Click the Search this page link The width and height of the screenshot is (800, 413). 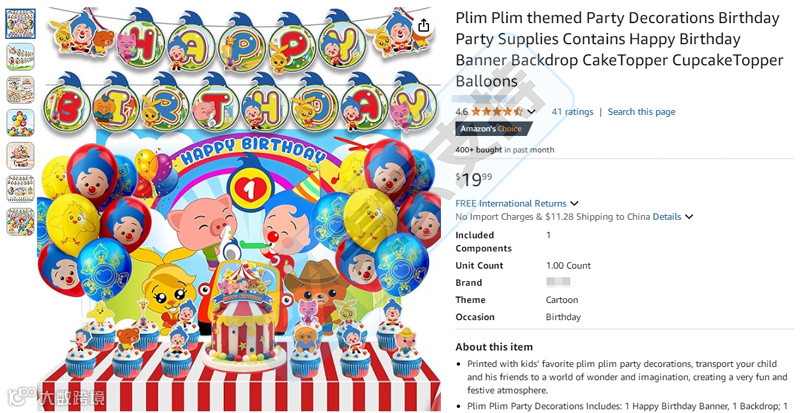click(641, 112)
